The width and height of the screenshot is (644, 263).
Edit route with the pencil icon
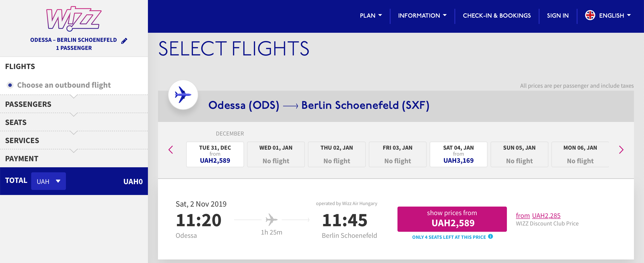(124, 41)
